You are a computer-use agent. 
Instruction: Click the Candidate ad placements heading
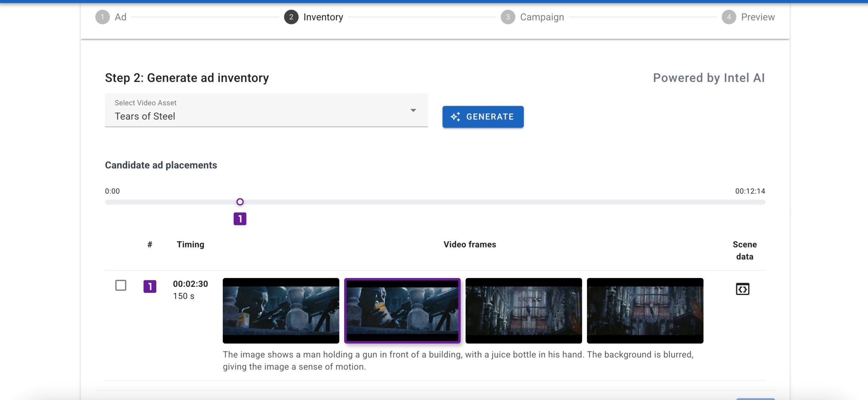coord(161,165)
